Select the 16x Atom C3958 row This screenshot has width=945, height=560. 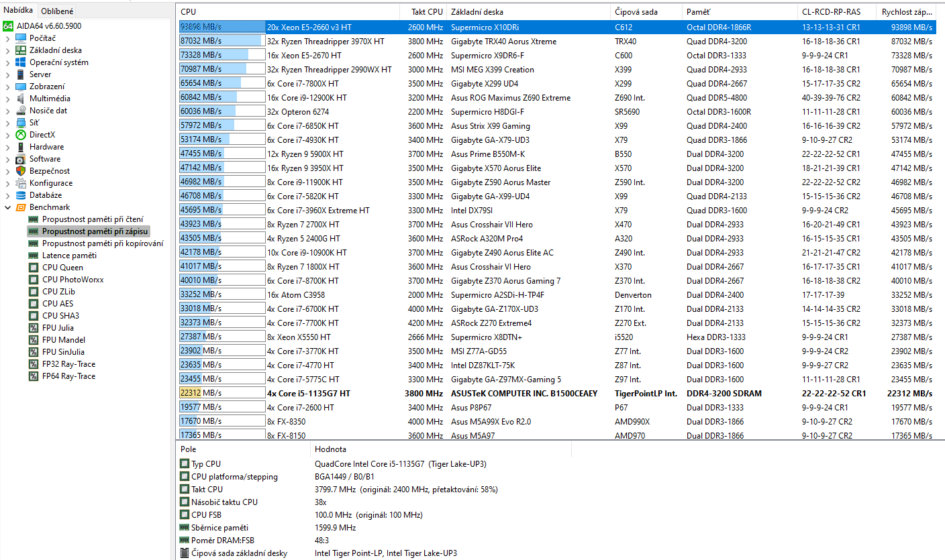click(x=557, y=294)
